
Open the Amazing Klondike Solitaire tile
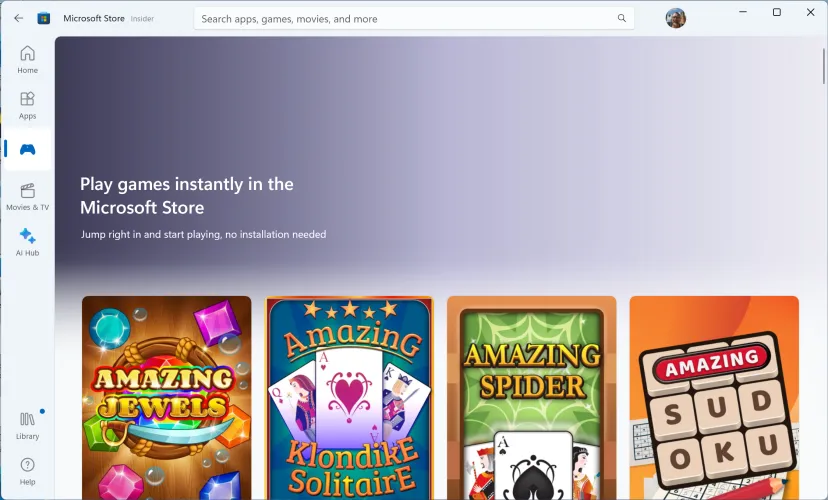coord(349,397)
